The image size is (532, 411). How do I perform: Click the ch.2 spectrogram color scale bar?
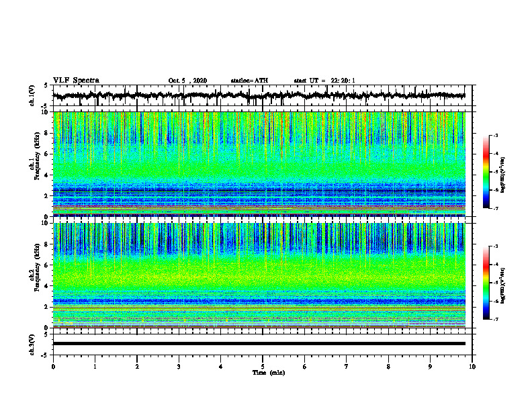486,283
